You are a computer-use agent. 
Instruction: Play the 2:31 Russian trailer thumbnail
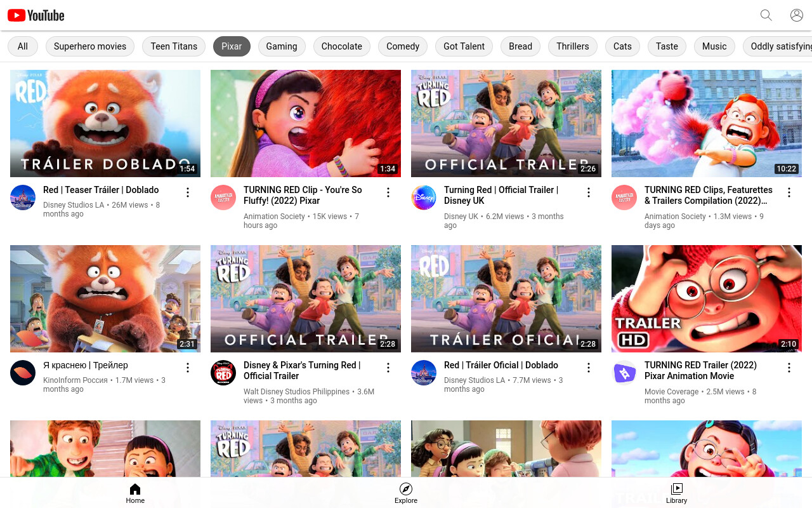[105, 298]
